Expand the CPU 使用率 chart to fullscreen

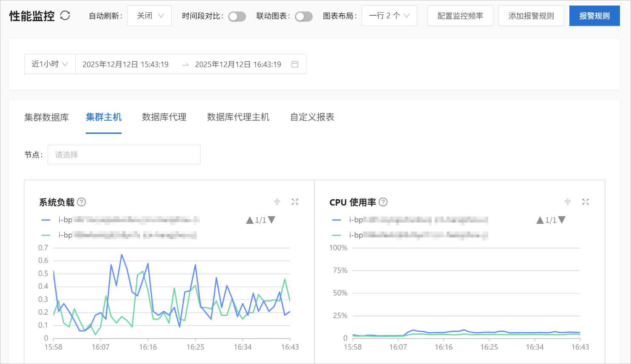coord(586,202)
